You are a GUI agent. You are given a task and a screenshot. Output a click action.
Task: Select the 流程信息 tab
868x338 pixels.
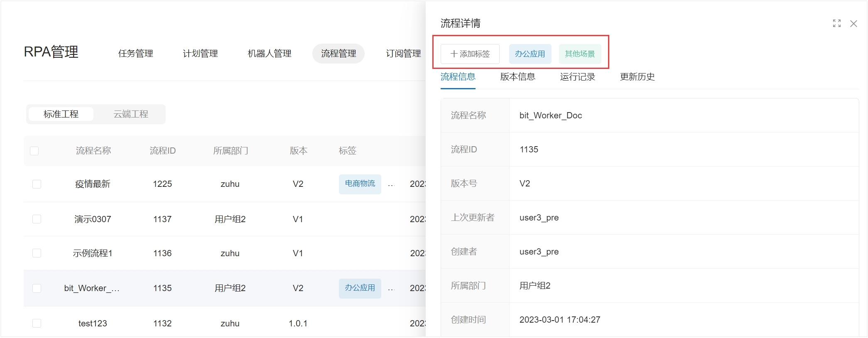point(458,77)
